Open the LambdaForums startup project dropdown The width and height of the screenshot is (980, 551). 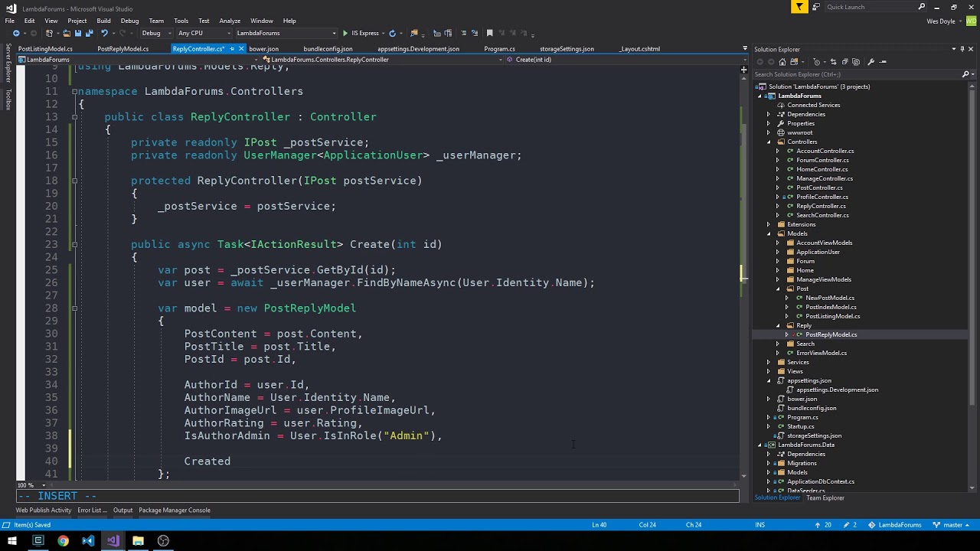tap(286, 33)
